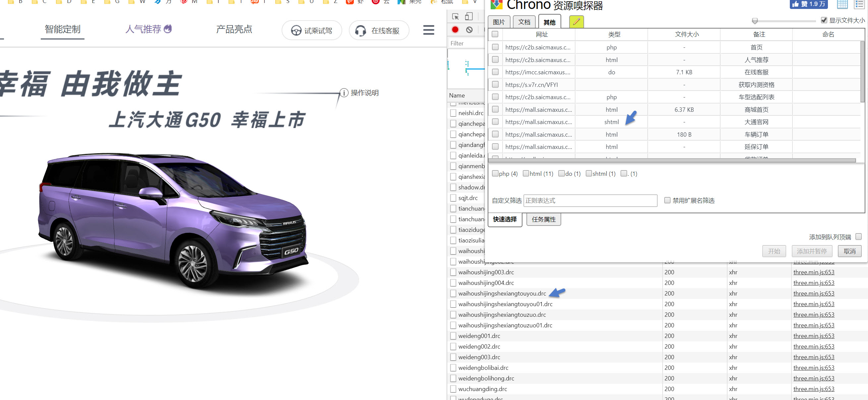Open 试乘试驾 on the webpage
Viewport: 868px width, 400px height.
(x=312, y=31)
